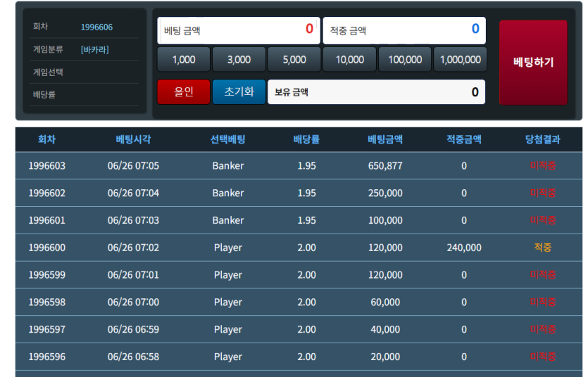
Task: Select round 1996599 in the table
Action: (x=47, y=275)
